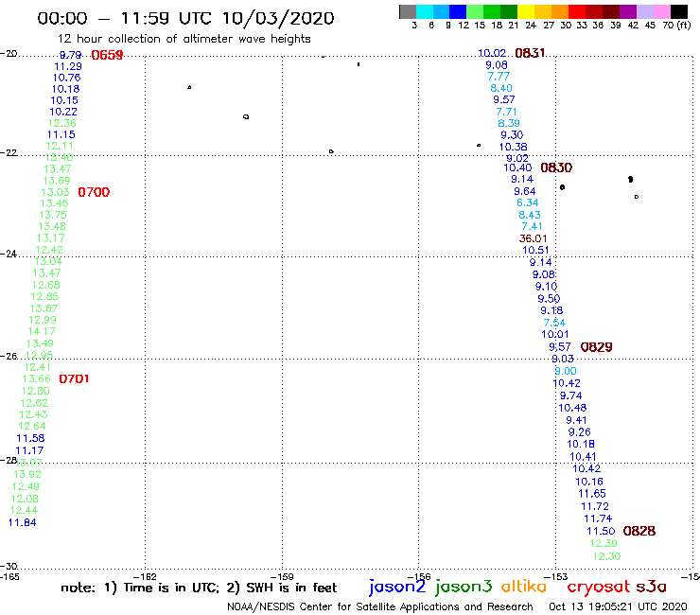Select the altika satellite legend label

523,586
